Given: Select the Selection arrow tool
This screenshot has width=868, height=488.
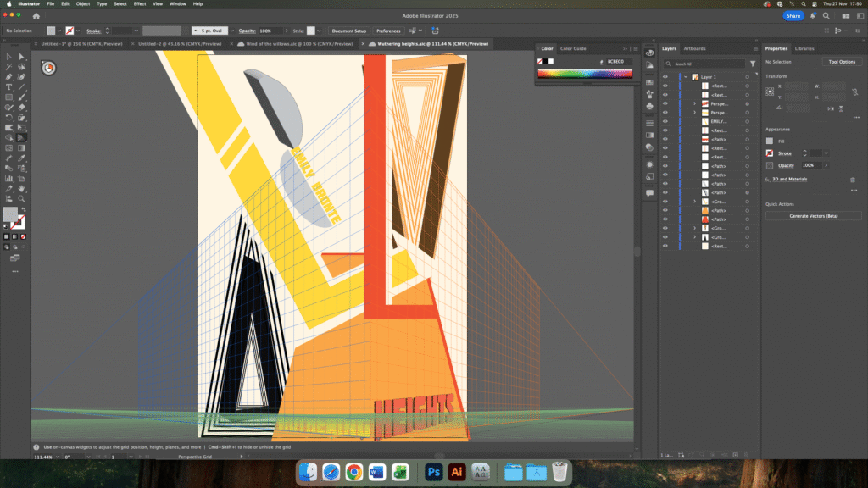Looking at the screenshot, I should pyautogui.click(x=9, y=57).
